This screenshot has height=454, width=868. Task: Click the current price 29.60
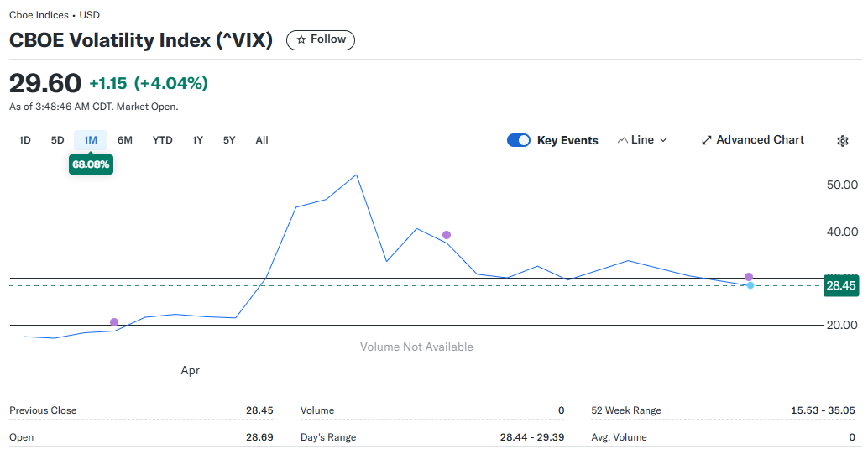click(x=45, y=83)
